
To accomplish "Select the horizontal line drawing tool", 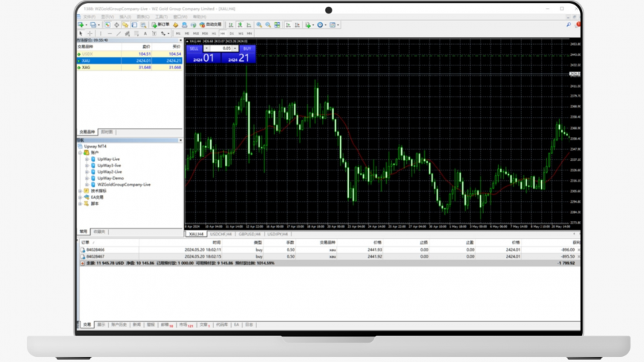I will tap(110, 34).
